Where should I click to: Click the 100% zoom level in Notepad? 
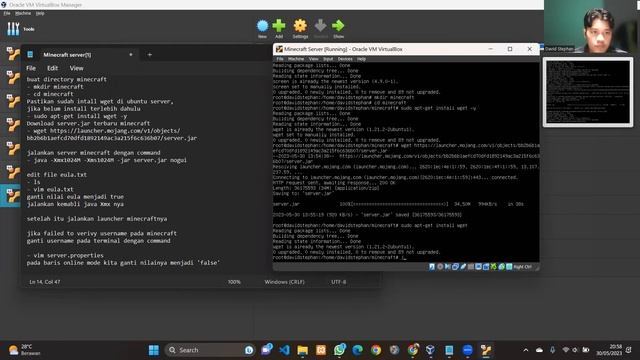pyautogui.click(x=234, y=282)
